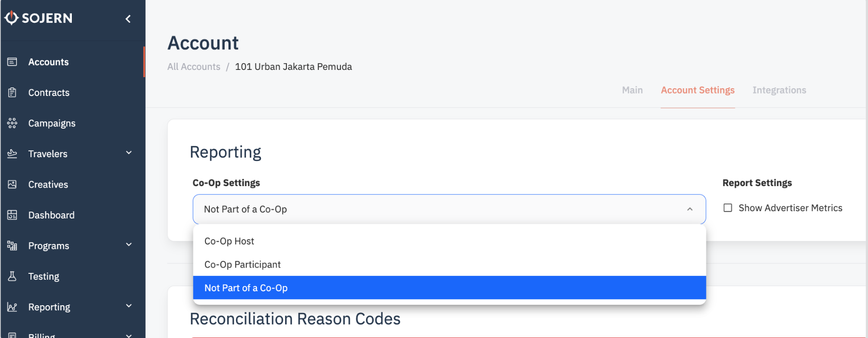Expand the Programs section

click(x=128, y=245)
